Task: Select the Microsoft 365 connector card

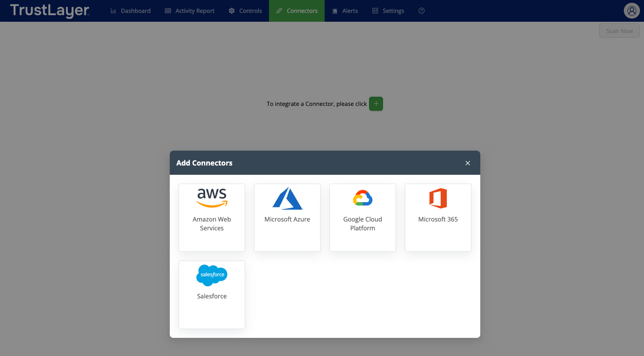Action: pyautogui.click(x=438, y=217)
